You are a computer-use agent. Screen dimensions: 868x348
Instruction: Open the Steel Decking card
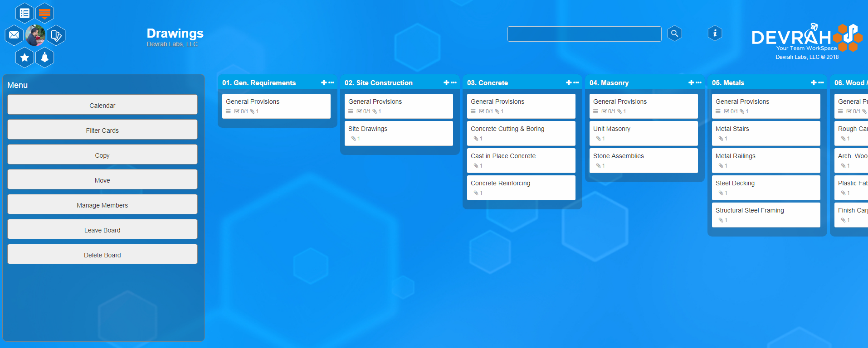point(766,188)
